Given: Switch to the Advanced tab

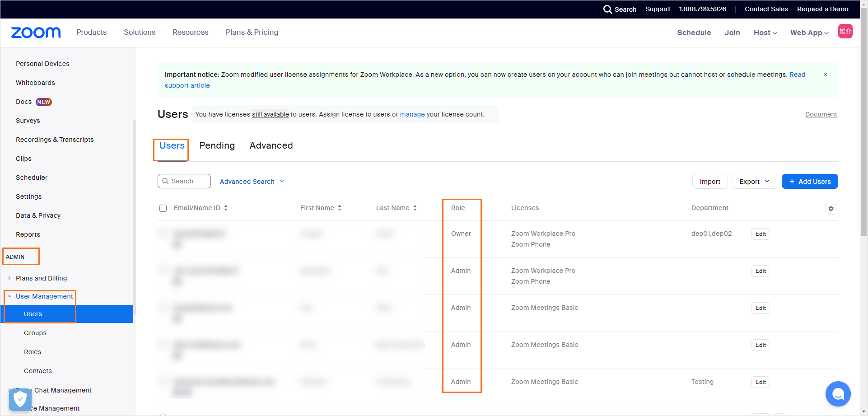Looking at the screenshot, I should 271,145.
